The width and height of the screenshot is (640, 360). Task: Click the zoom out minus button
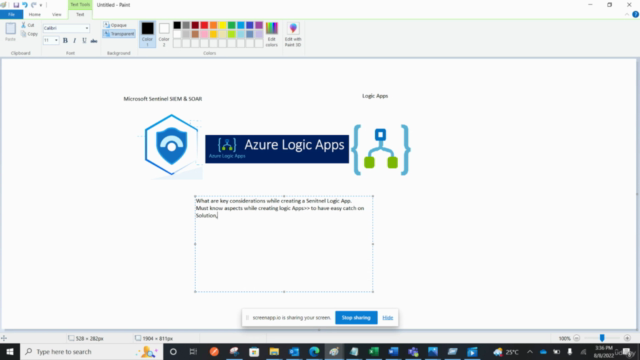tap(577, 338)
